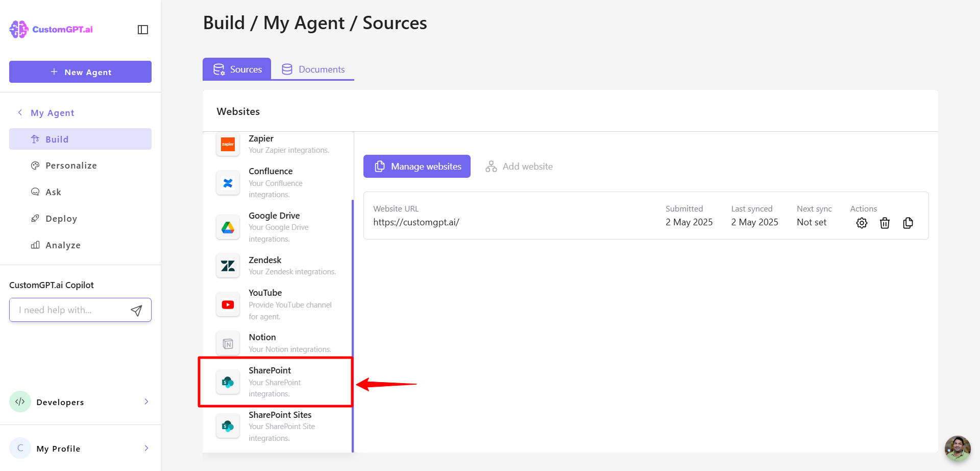Open SharePoint source by its title
This screenshot has height=471, width=980.
pyautogui.click(x=270, y=370)
